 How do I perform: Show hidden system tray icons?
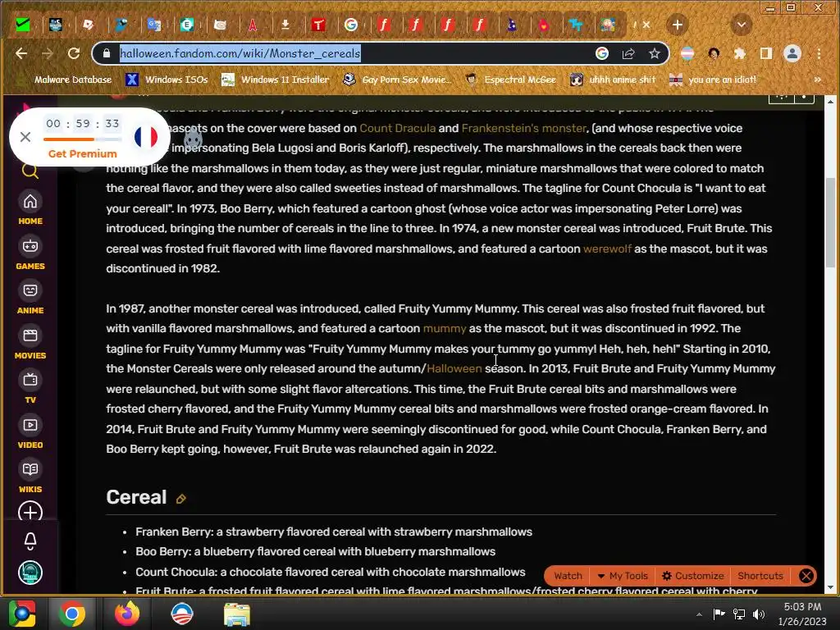coord(699,614)
